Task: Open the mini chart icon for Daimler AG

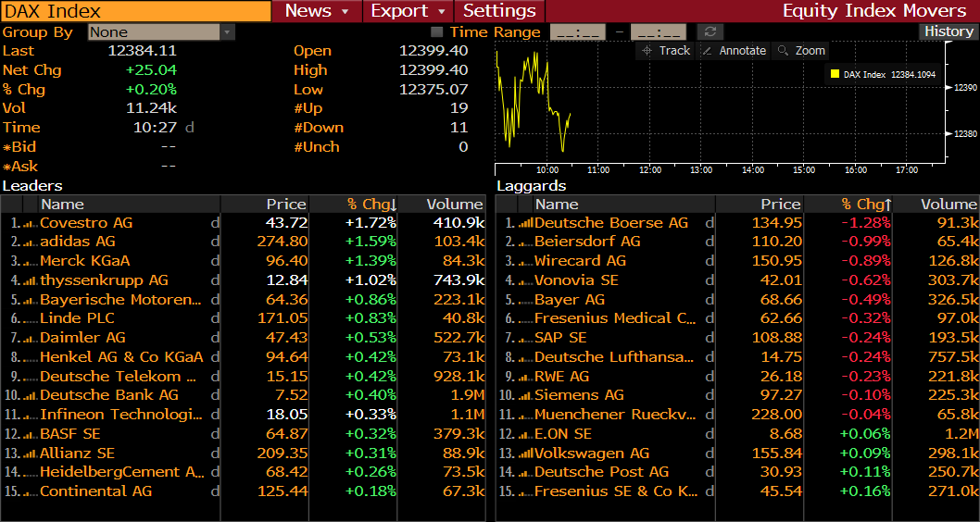Action: 31,339
